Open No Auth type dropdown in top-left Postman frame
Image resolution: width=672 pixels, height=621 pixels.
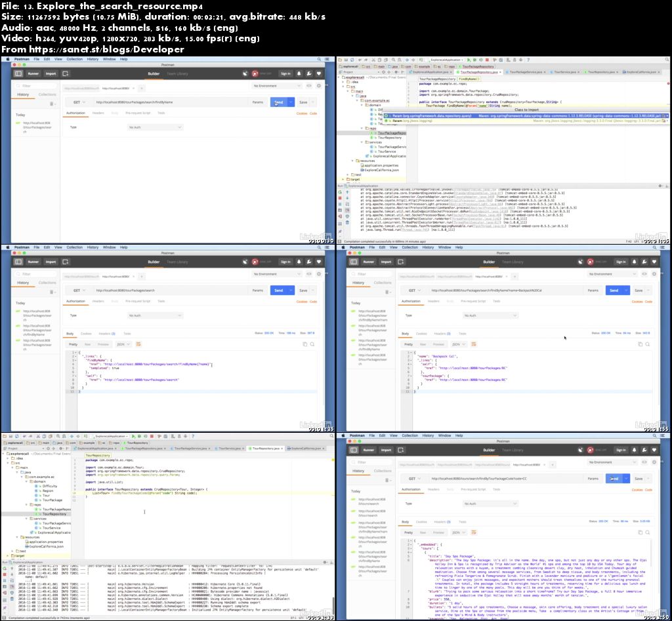(x=155, y=127)
